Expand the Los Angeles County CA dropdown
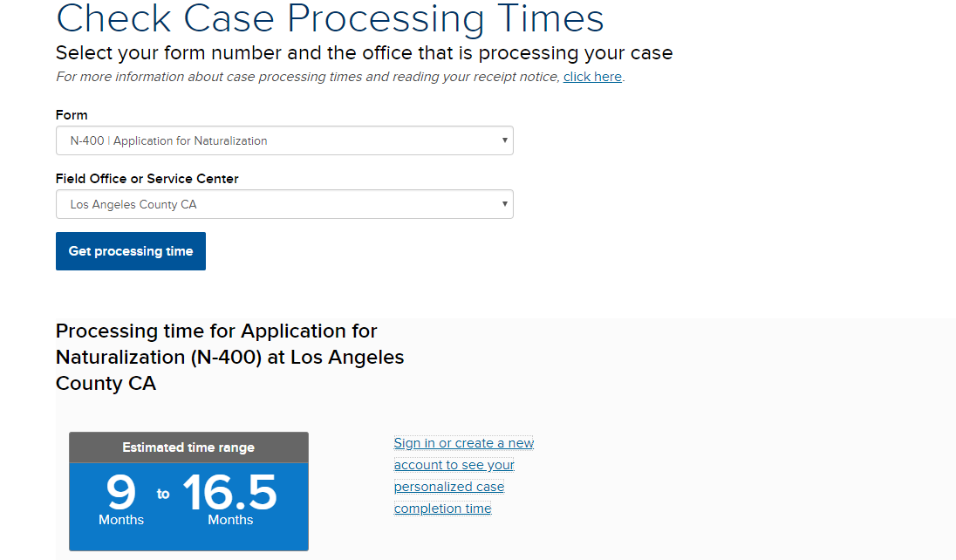This screenshot has height=560, width=956. 283,204
